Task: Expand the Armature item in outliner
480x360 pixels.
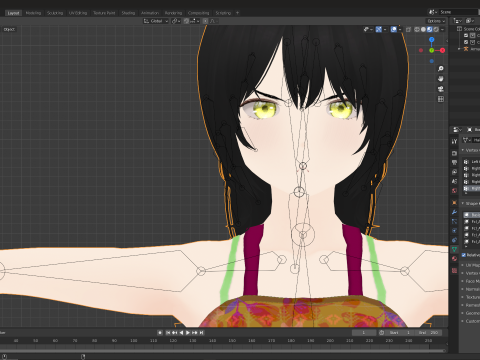Action: [x=459, y=49]
